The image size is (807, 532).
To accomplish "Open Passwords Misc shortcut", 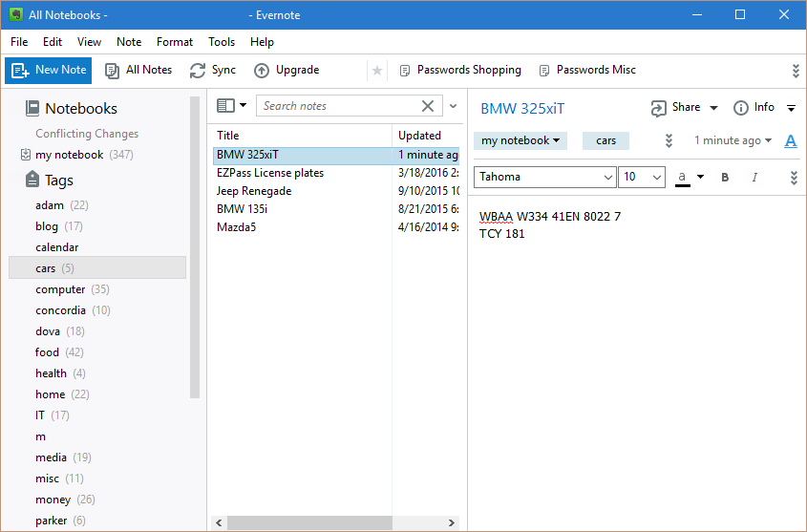I will pos(587,70).
